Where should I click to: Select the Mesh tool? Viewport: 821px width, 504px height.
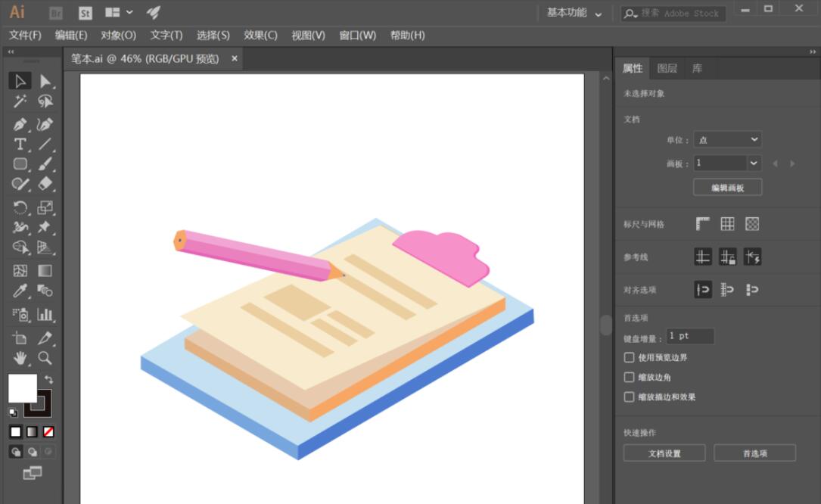[20, 271]
